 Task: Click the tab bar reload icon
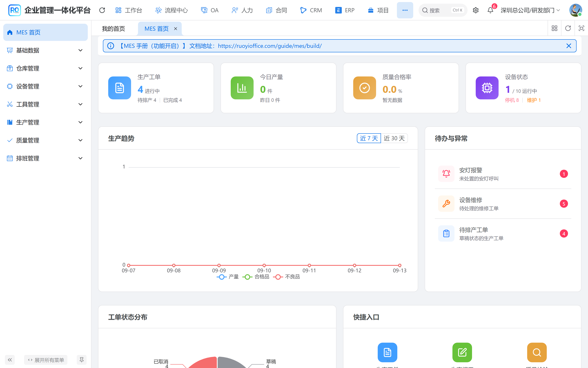[568, 28]
